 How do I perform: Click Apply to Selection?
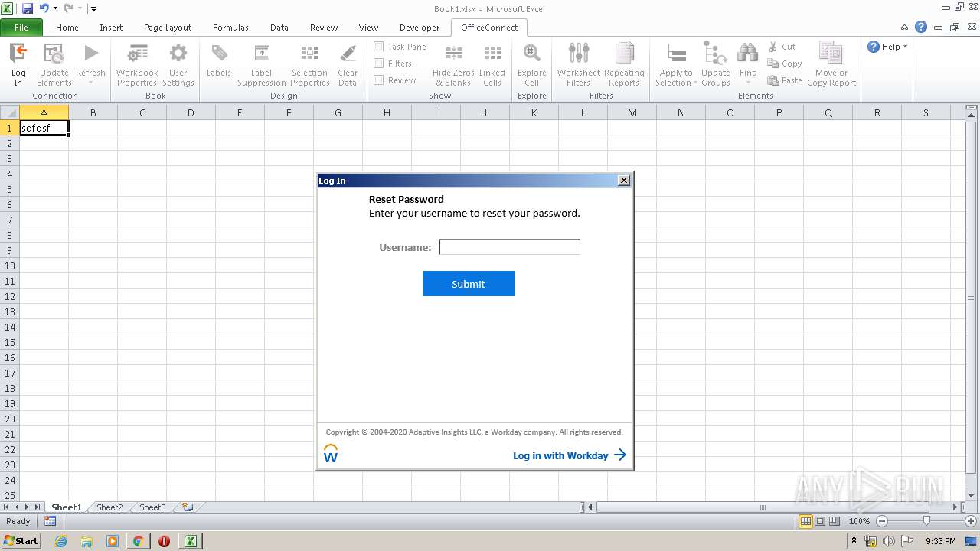(675, 64)
